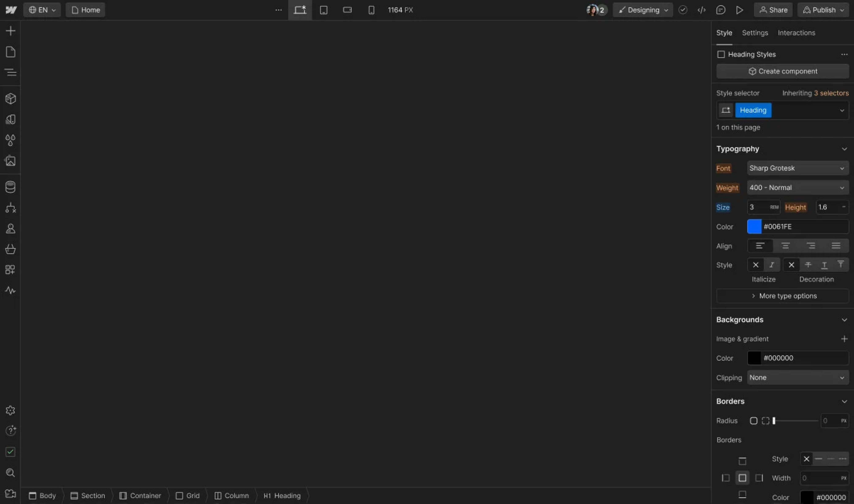Image resolution: width=854 pixels, height=504 pixels.
Task: Click the Code view toggle icon
Action: pos(701,9)
